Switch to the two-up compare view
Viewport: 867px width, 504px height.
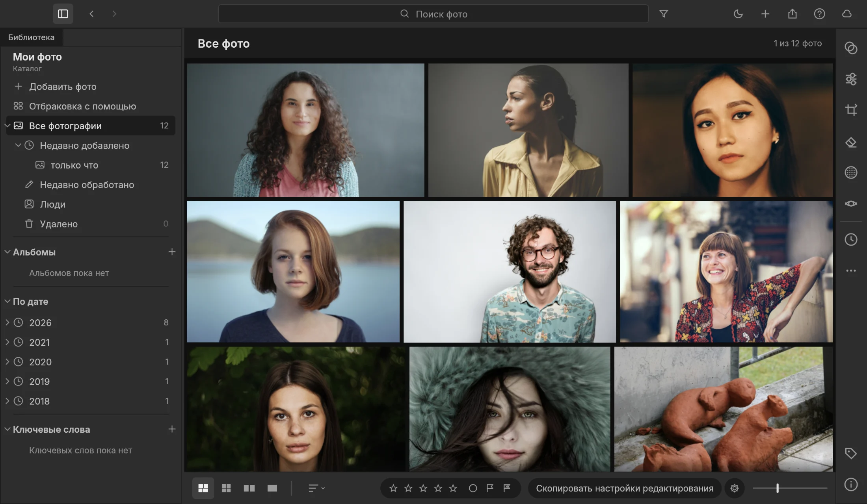[x=249, y=488]
